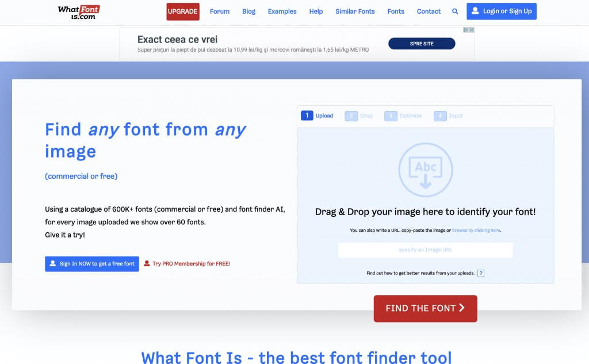The image size is (589, 364).
Task: Click Sign In NOW to get a free font
Action: pyautogui.click(x=92, y=264)
